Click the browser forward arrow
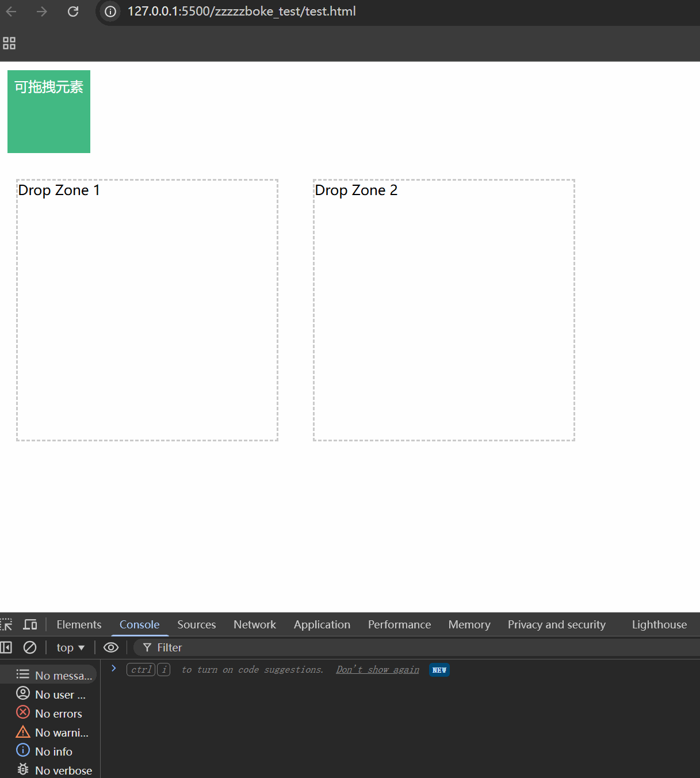Screen dimensions: 700x778 pos(42,12)
